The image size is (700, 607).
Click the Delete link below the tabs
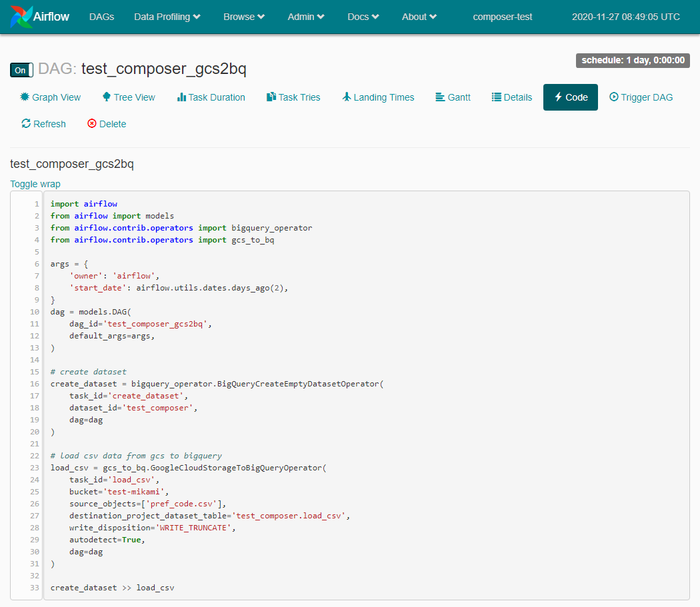(x=112, y=124)
